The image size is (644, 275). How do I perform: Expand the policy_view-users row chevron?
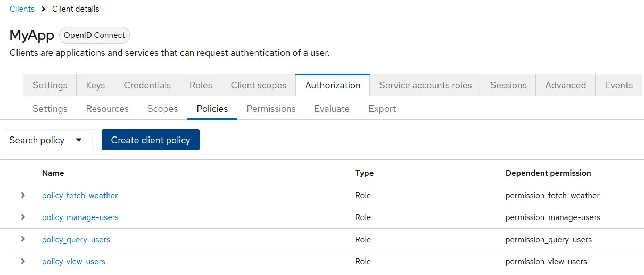(x=23, y=261)
